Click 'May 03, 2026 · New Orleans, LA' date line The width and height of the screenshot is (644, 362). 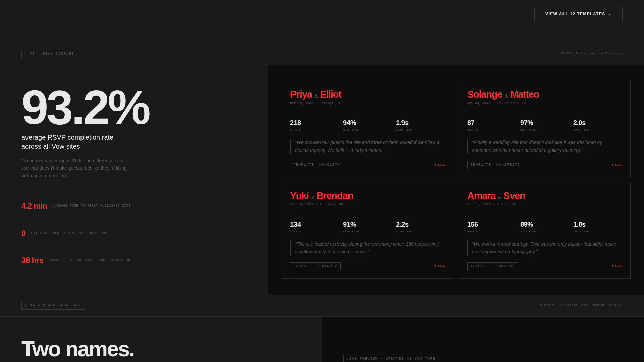point(496,103)
